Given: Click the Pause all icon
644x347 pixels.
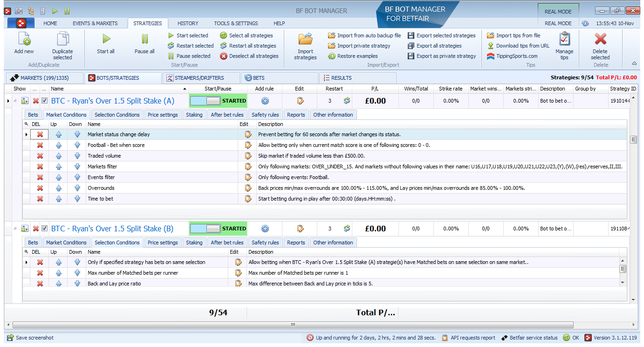Looking at the screenshot, I should click(x=144, y=39).
